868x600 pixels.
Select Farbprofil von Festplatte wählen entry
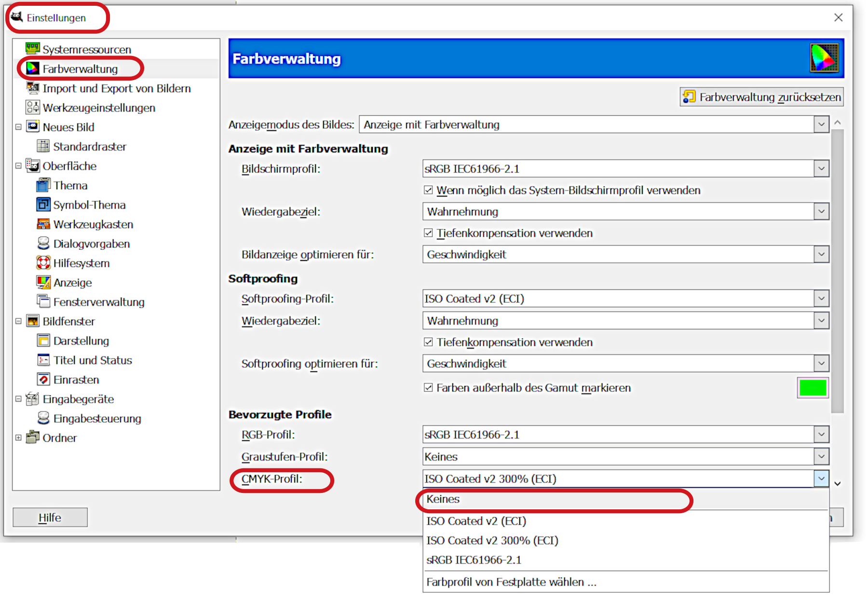[511, 582]
